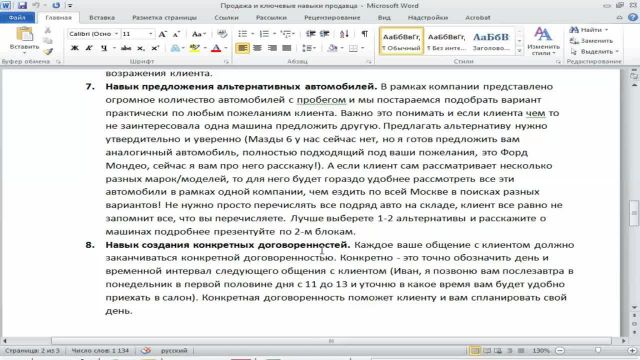Open the Файл tab
The width and height of the screenshot is (640, 360).
tap(17, 18)
